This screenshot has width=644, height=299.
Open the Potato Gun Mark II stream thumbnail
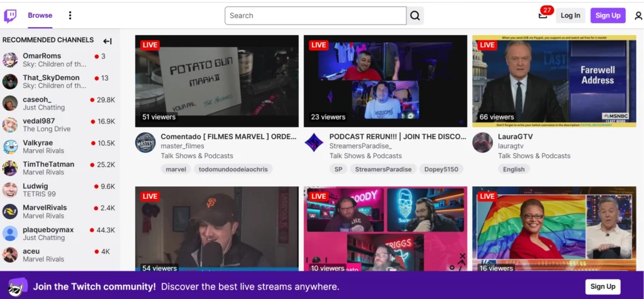click(x=217, y=81)
